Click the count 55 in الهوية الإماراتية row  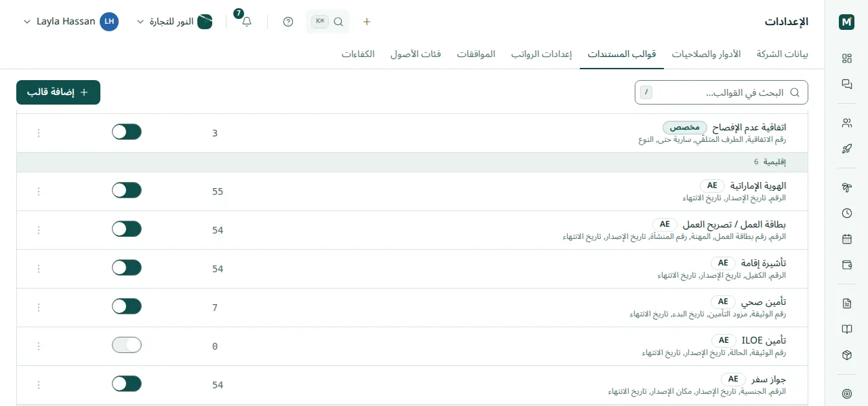[218, 191]
